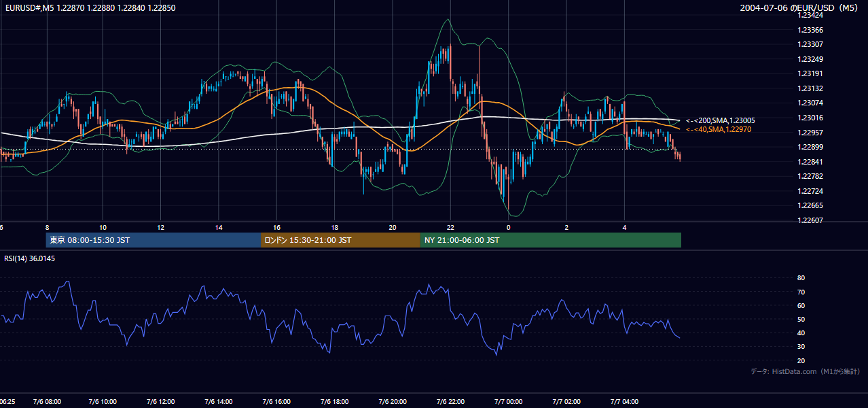Click bottom time label 7/6 20:00
This screenshot has height=408, width=868.
point(393,401)
